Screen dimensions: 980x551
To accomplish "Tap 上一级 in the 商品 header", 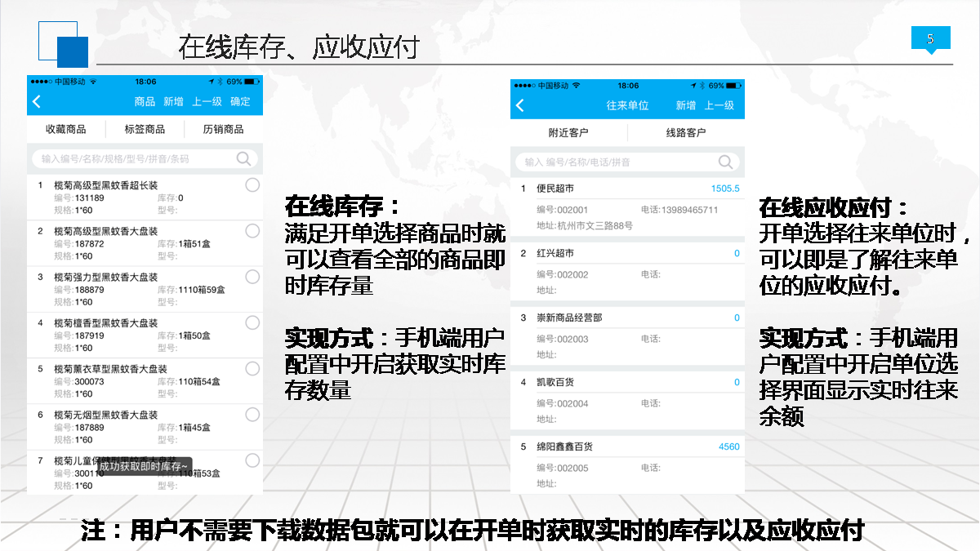I will click(207, 102).
